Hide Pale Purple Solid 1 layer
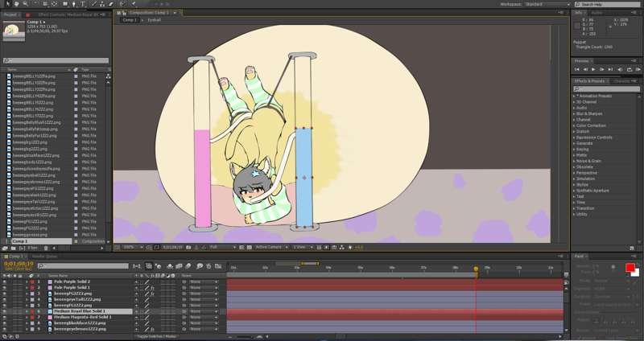 pyautogui.click(x=5, y=288)
